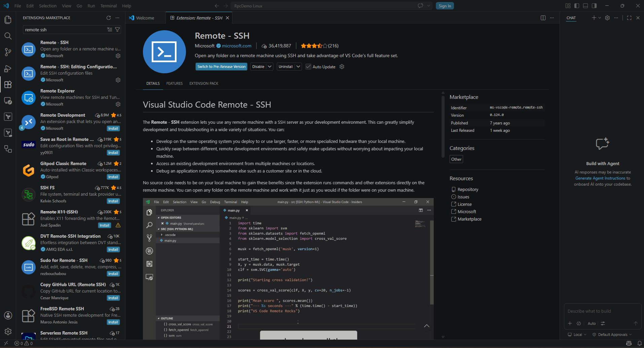Screen dimensions: 644x348
Task: Toggle the secondary side bar visibility
Action: (594, 6)
